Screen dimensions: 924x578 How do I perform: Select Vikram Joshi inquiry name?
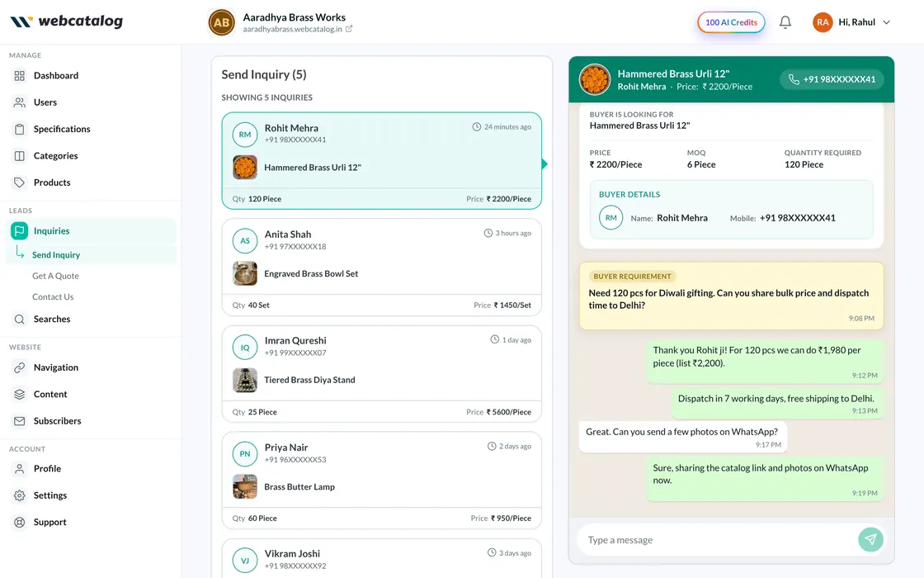tap(292, 553)
